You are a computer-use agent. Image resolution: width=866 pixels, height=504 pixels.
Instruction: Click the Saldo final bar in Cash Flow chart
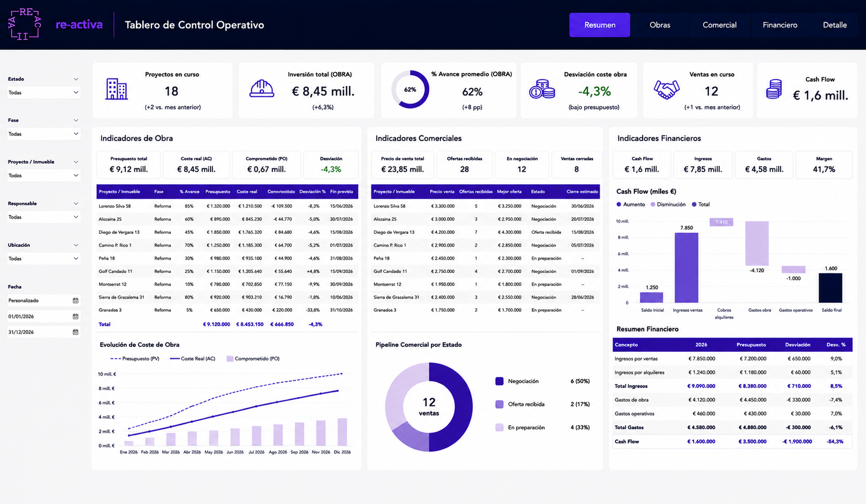pos(830,288)
